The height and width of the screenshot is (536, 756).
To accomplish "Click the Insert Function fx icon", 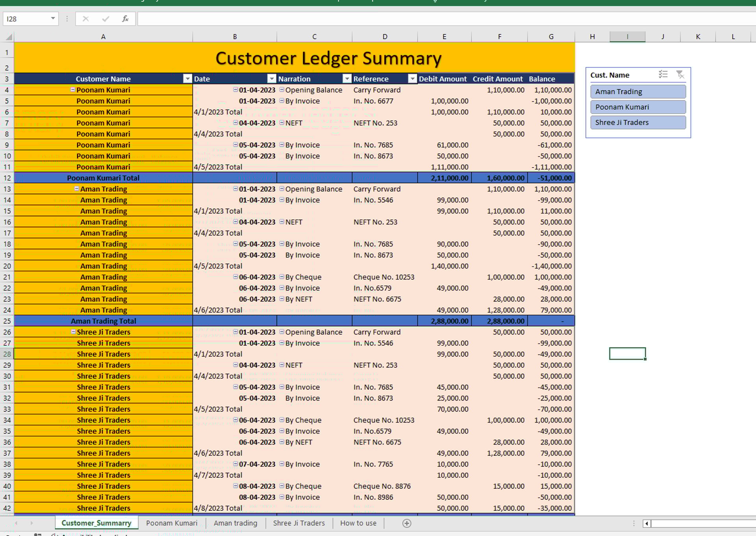I will [x=125, y=19].
